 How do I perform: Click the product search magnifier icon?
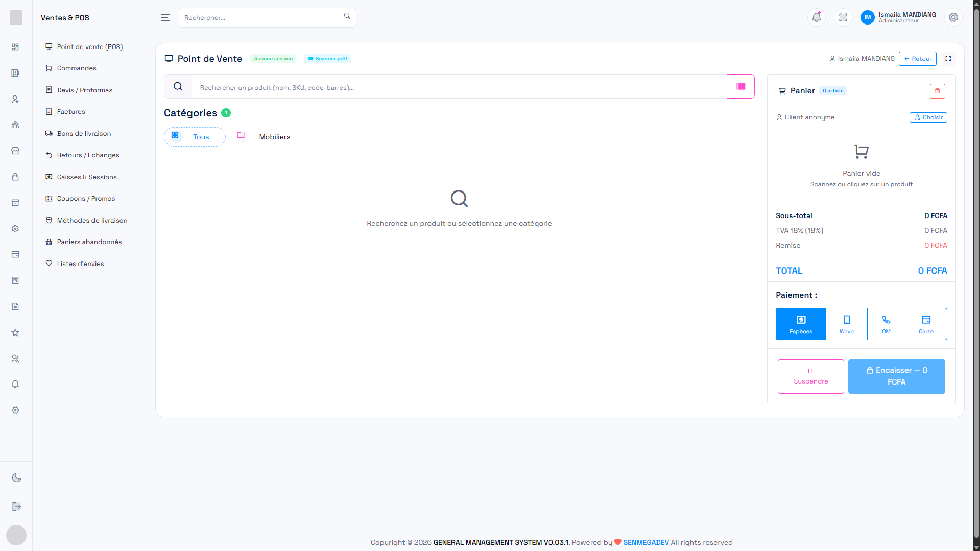[178, 87]
